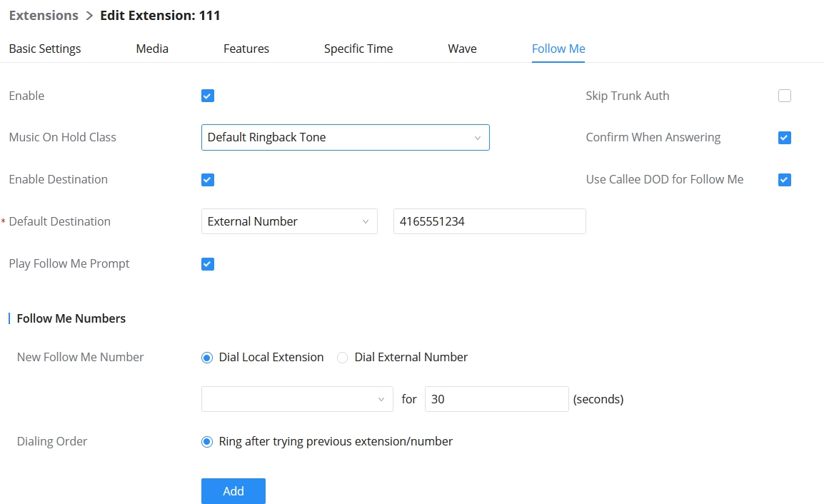
Task: Select Ring after trying previous extension/number
Action: (207, 442)
